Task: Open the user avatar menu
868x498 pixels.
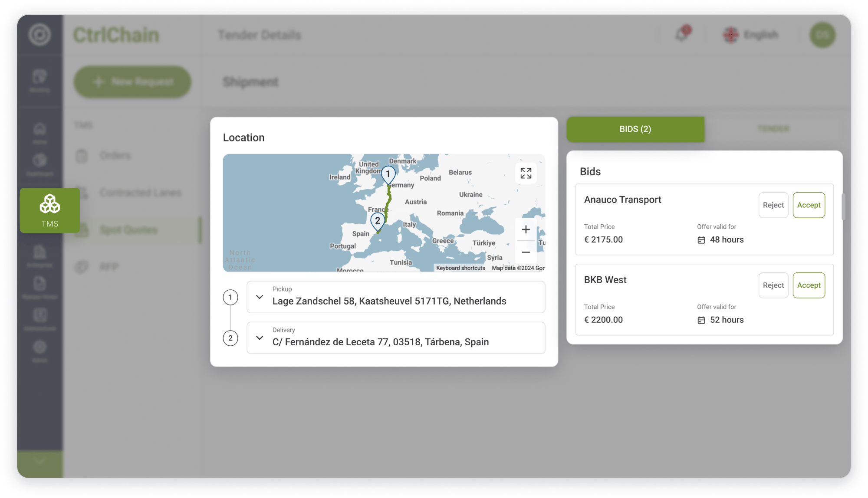Action: coord(822,35)
